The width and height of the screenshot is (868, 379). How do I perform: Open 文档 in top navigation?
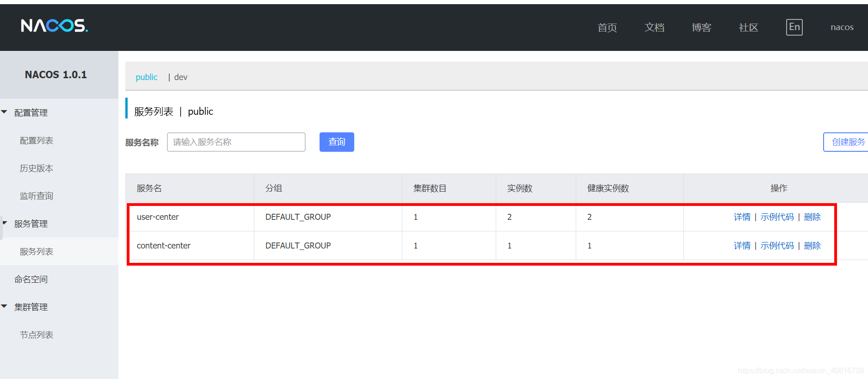tap(654, 27)
